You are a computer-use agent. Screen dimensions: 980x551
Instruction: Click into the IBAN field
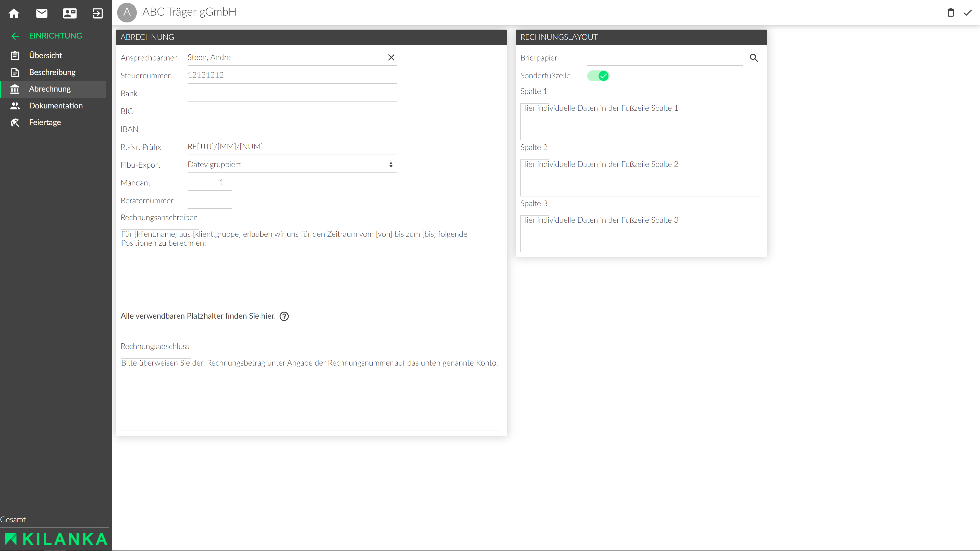click(292, 129)
